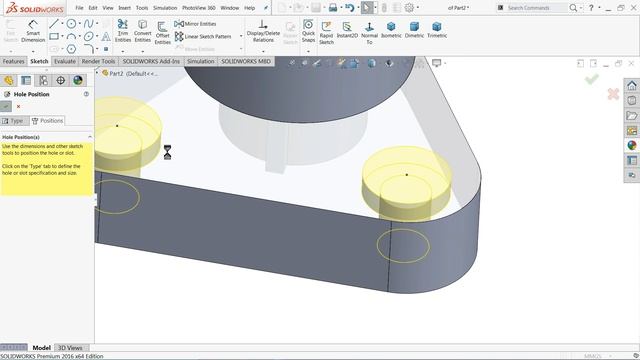
Task: Open the DimXpertManager crosshair tab
Action: (60, 80)
